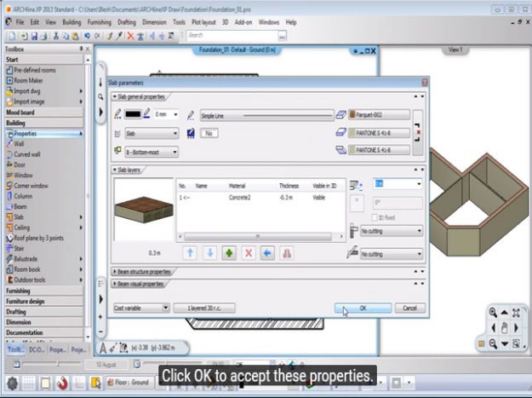Viewport: 532px width, 398px height.
Task: Click the red X delete layer icon
Action: coord(249,253)
